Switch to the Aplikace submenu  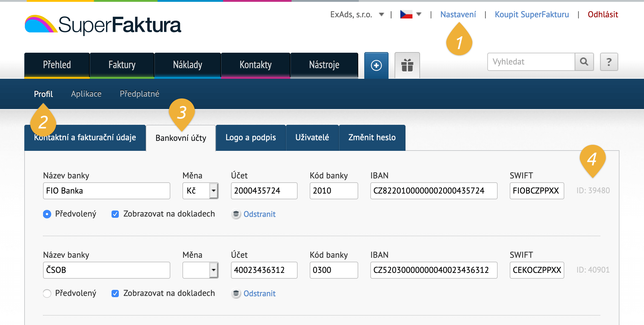pyautogui.click(x=86, y=94)
